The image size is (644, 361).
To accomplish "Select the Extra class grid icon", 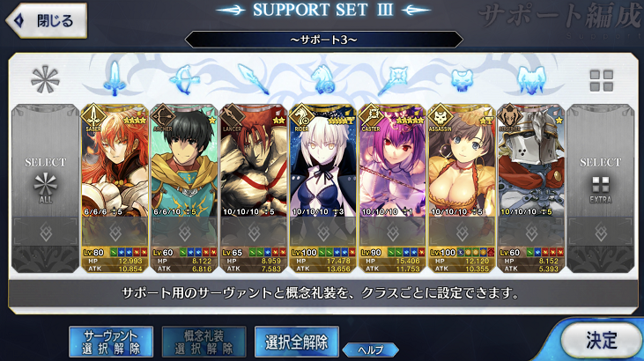I will [x=602, y=80].
